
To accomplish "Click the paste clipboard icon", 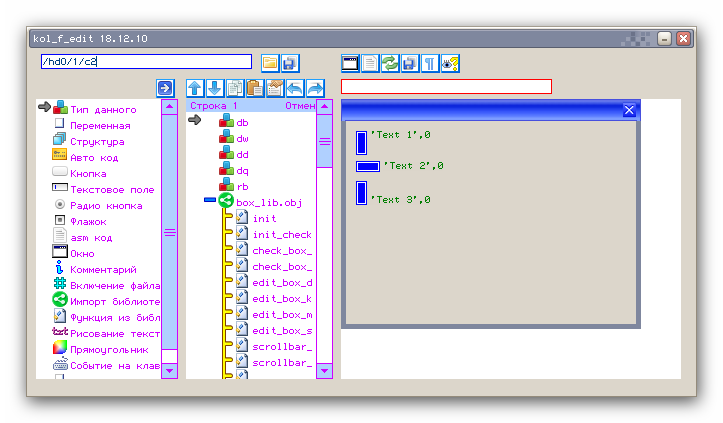I will point(255,88).
